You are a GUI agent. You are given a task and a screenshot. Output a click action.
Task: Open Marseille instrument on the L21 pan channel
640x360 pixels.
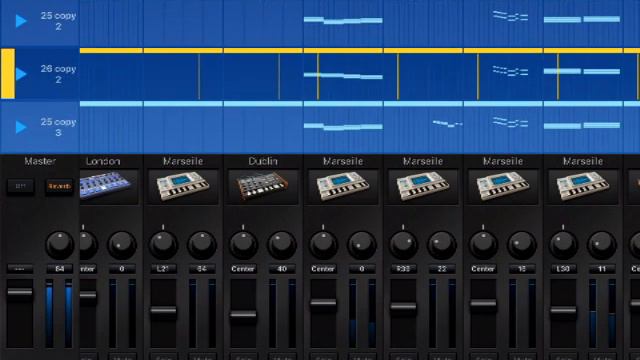(183, 187)
